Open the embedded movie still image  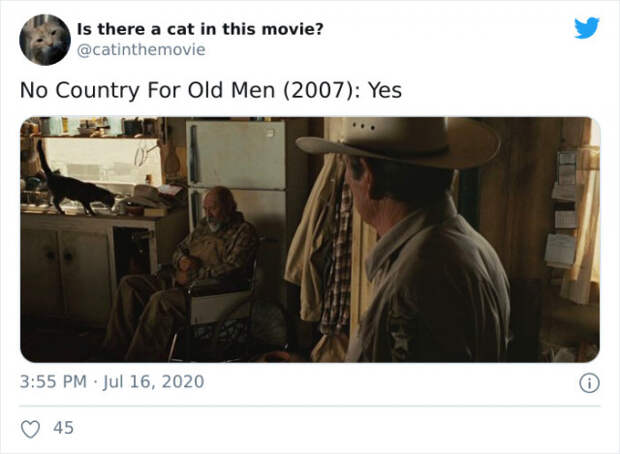click(x=310, y=239)
